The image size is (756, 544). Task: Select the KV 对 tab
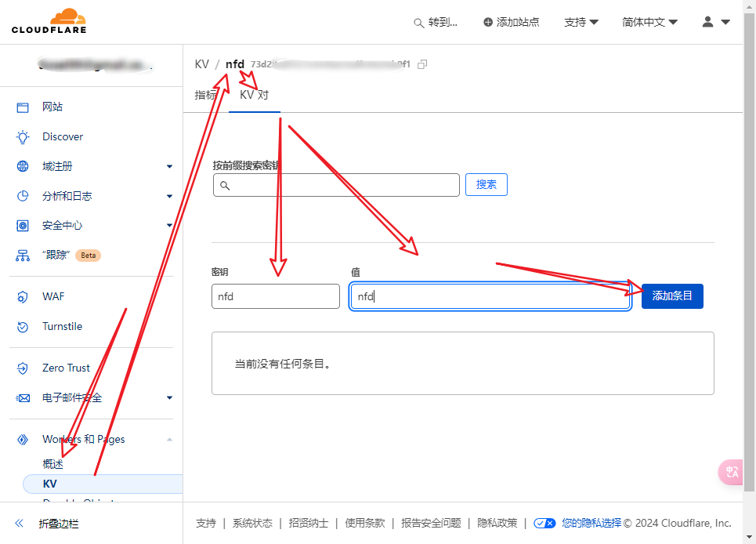(254, 95)
